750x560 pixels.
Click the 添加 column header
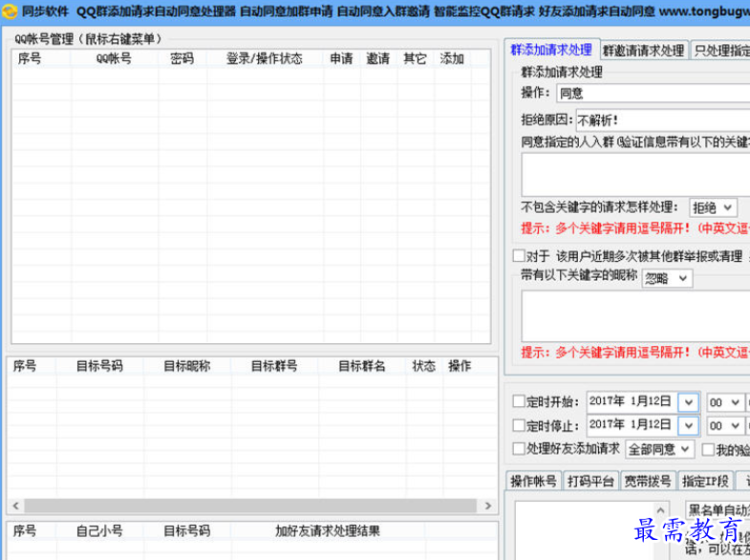(452, 59)
